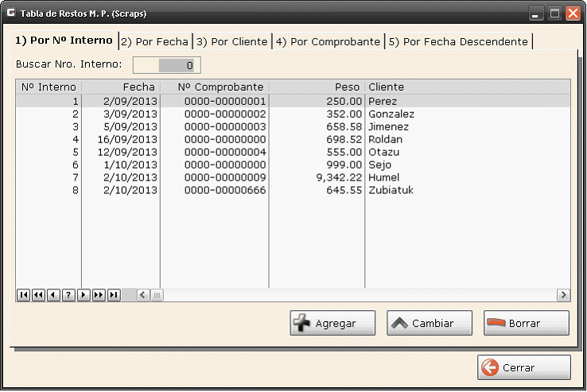Advance one page of records
Image resolution: width=587 pixels, height=392 pixels.
pyautogui.click(x=99, y=295)
